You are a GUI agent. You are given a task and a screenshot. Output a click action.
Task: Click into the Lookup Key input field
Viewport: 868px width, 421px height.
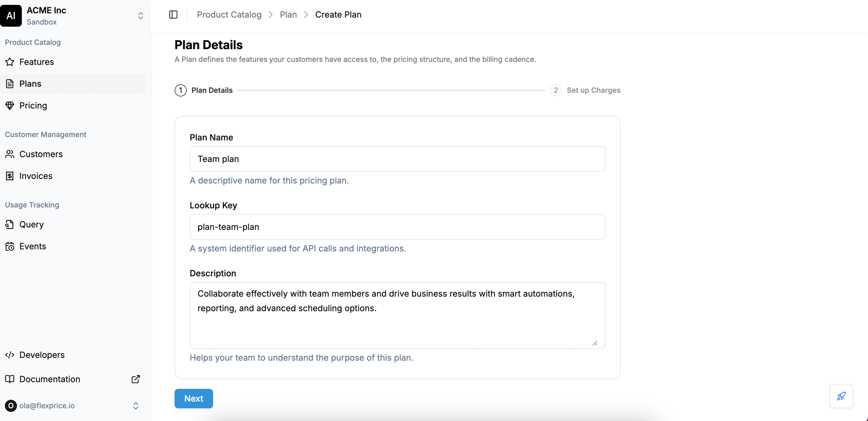[x=397, y=227]
